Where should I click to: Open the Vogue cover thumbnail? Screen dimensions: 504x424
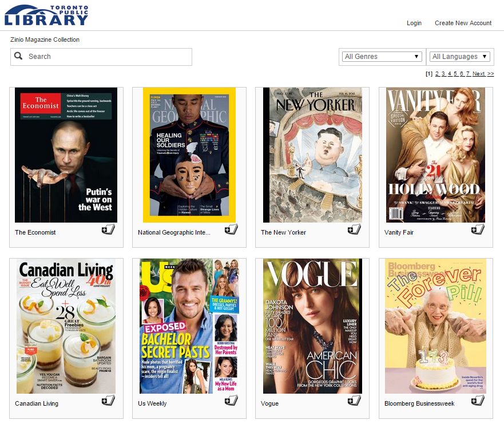click(312, 326)
